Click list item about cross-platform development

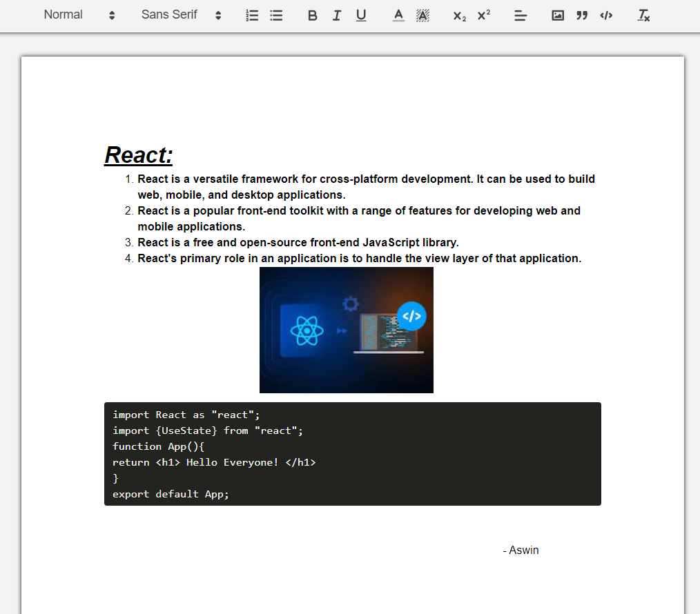pyautogui.click(x=366, y=187)
